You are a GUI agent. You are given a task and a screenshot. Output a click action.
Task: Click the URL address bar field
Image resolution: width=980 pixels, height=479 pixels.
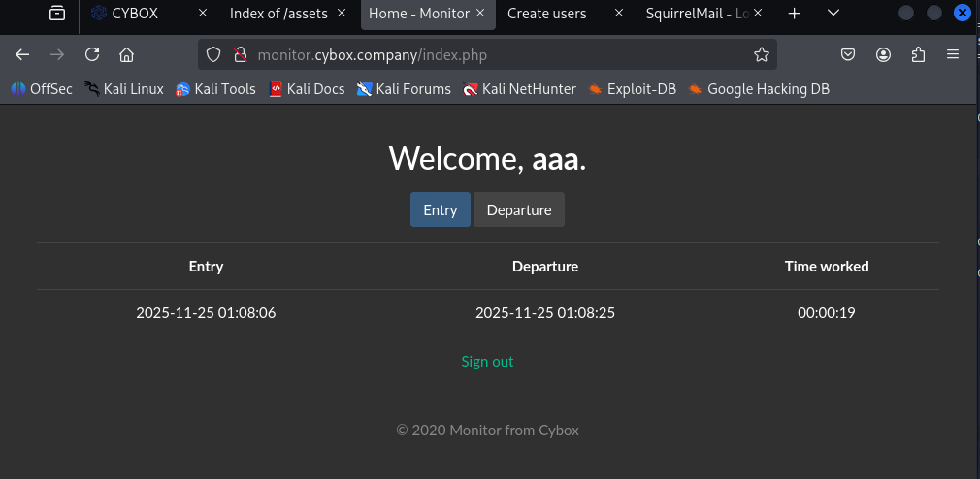[485, 55]
